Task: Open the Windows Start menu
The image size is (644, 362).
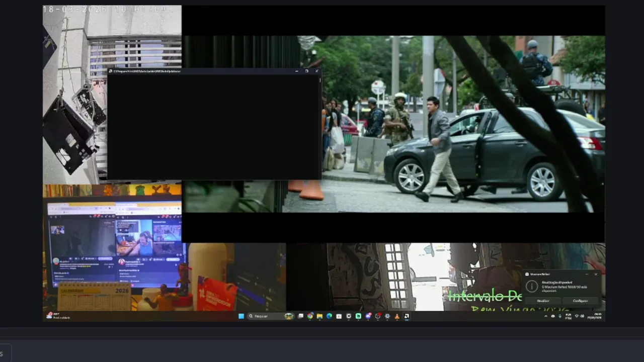Action: 241,316
